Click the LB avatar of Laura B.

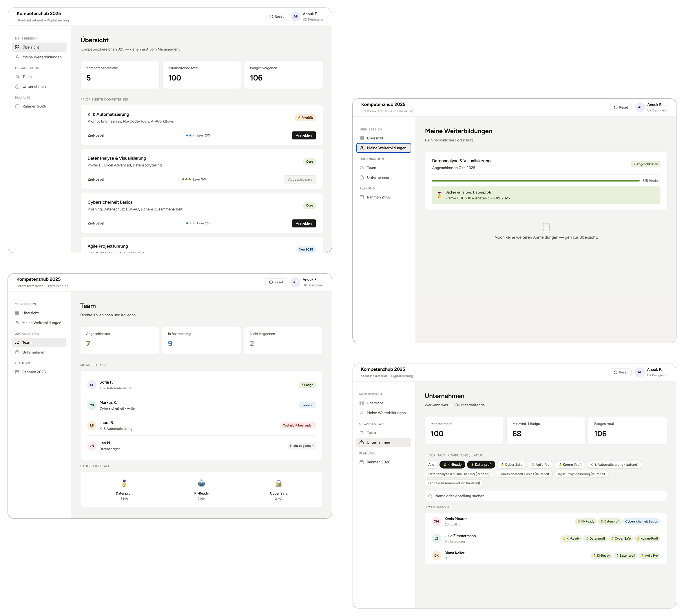click(92, 426)
